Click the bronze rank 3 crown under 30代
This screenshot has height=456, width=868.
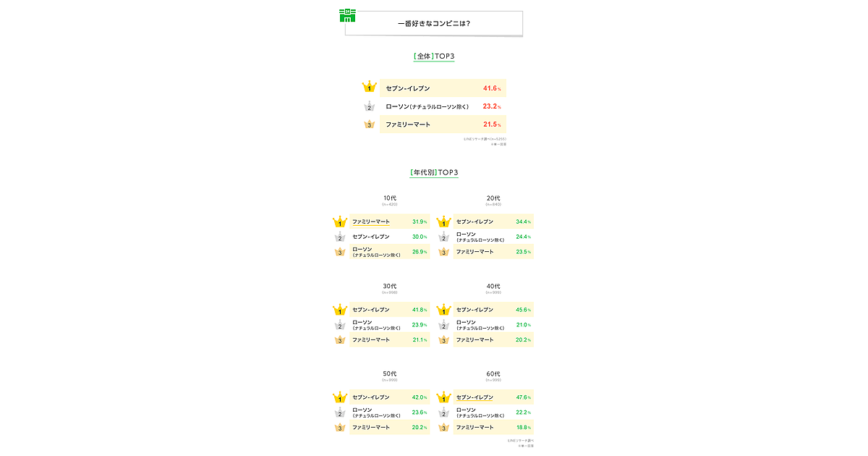click(340, 340)
